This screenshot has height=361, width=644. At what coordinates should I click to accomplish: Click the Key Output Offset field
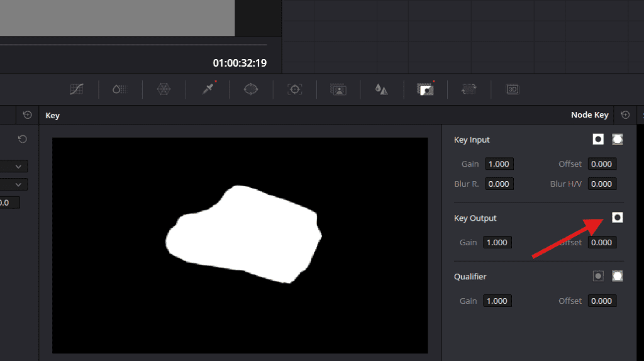pos(602,242)
